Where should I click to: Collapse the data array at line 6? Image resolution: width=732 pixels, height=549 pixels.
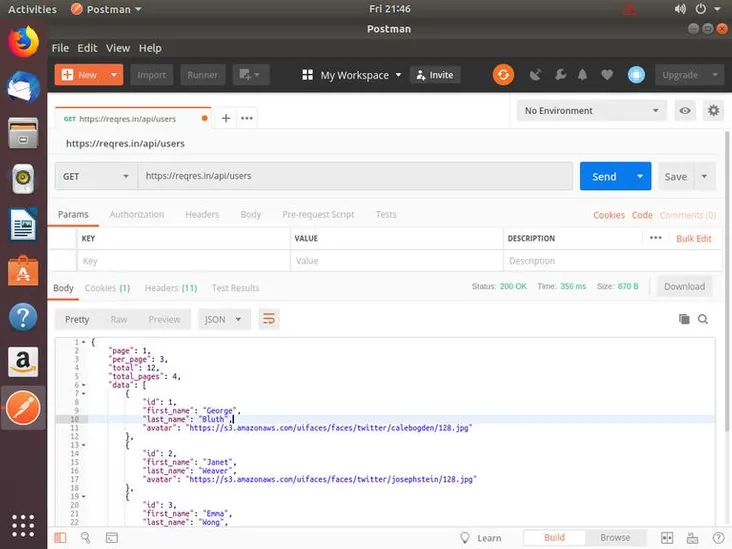click(x=84, y=385)
